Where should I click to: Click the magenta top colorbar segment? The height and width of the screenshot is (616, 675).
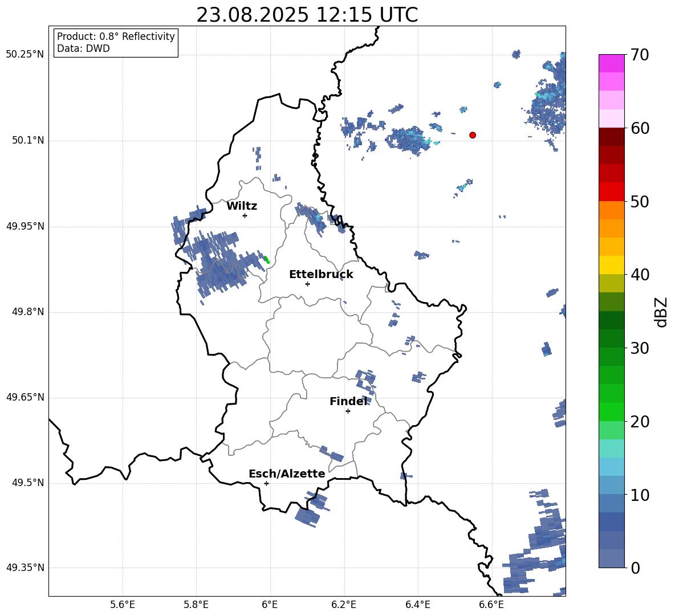point(611,63)
